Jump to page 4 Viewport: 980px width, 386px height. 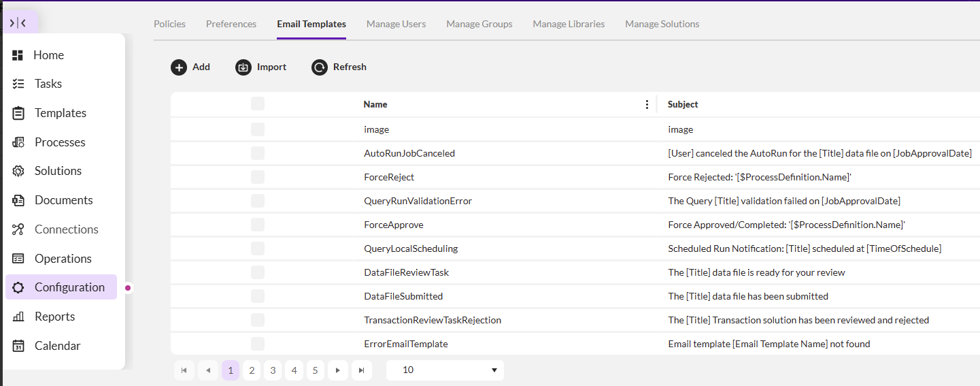[294, 370]
